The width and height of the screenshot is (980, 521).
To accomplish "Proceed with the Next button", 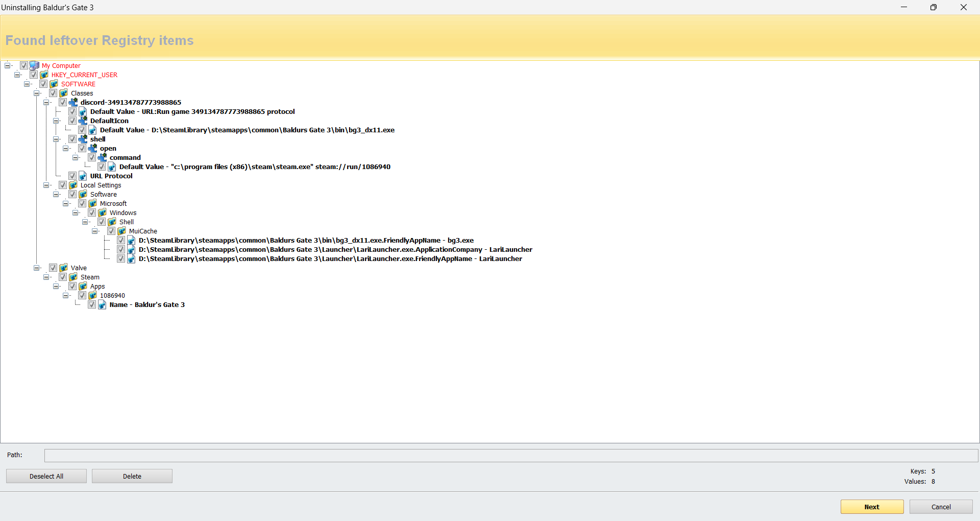I will point(872,507).
